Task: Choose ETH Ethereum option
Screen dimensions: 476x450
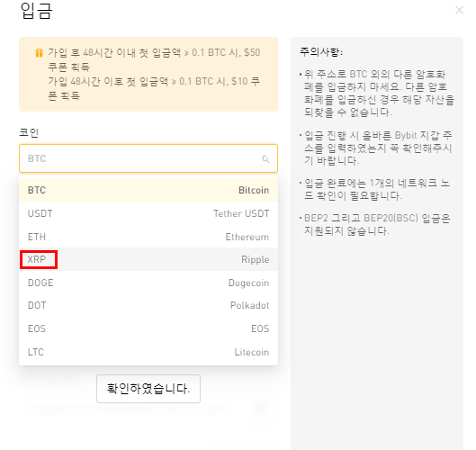Action: coord(148,237)
